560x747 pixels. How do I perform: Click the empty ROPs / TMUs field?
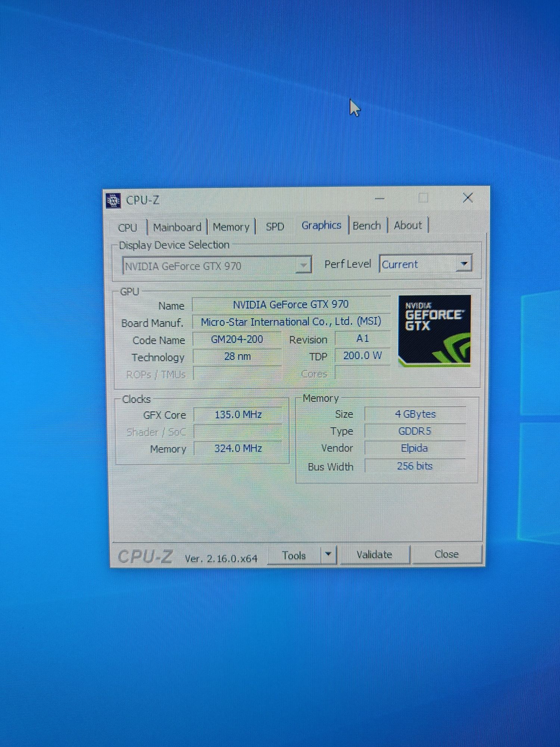coord(237,373)
